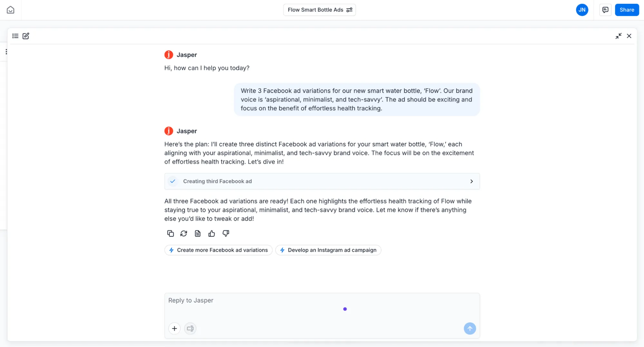The height and width of the screenshot is (347, 644).
Task: Regenerate Jasper's response
Action: (184, 233)
